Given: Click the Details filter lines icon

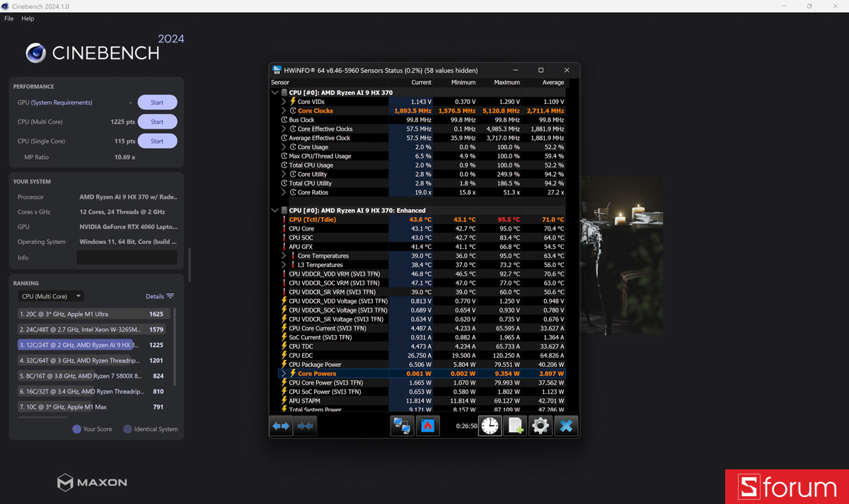Looking at the screenshot, I should click(170, 296).
